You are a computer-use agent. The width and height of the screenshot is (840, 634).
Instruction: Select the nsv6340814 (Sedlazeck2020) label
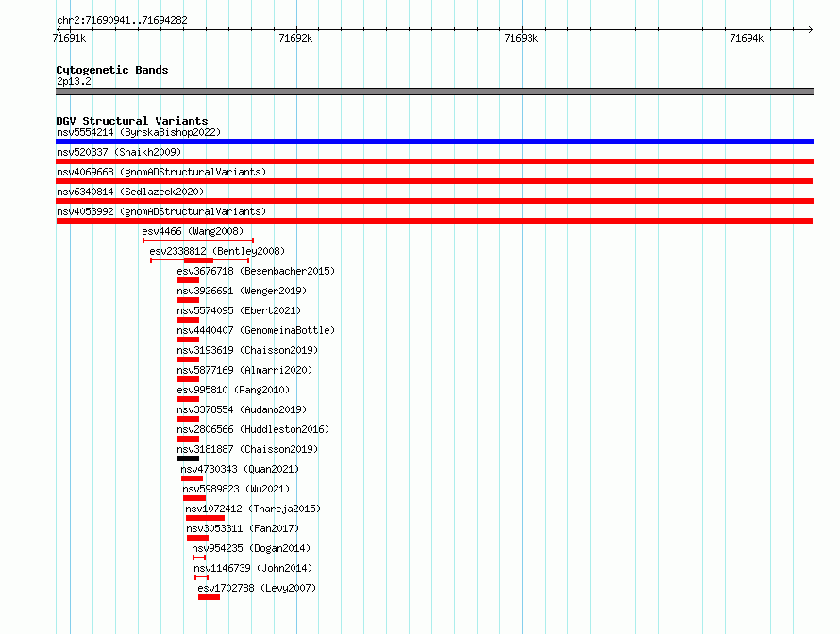[x=130, y=192]
